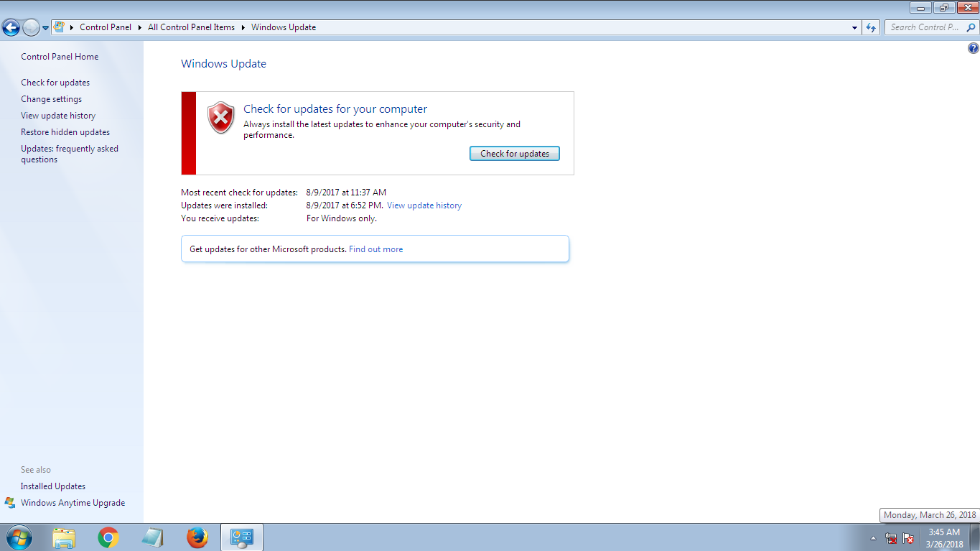Viewport: 980px width, 551px height.
Task: Click the Restore Down window button
Action: pos(943,7)
